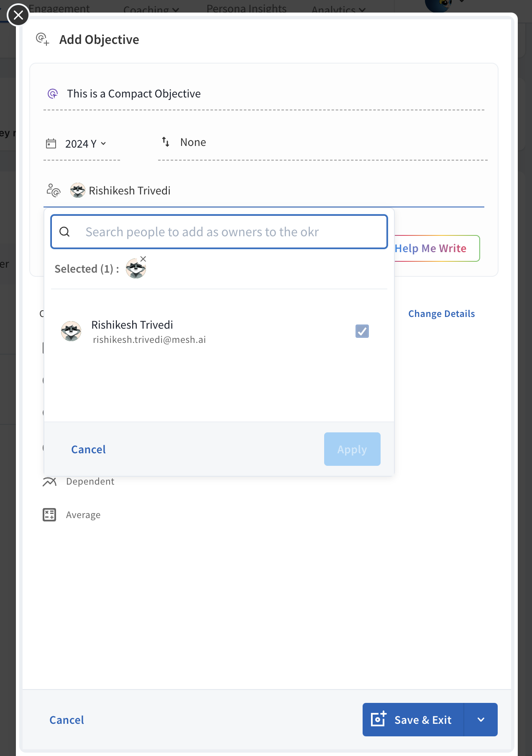Screen dimensions: 532x756
Task: Select the Dependent roll-up icon
Action: (x=49, y=482)
